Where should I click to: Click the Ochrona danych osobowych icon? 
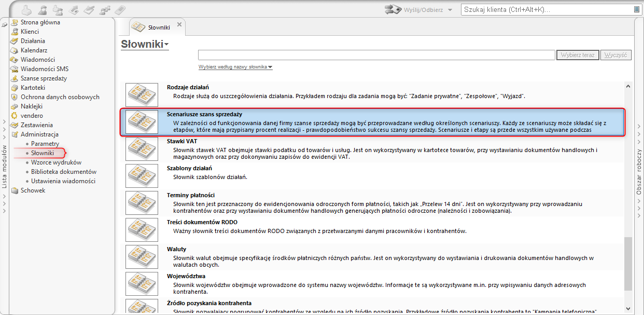[15, 97]
